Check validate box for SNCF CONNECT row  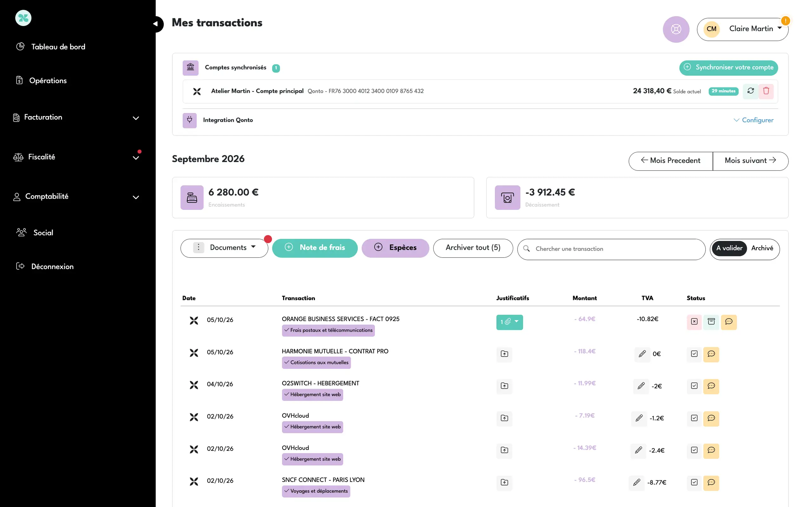(694, 483)
